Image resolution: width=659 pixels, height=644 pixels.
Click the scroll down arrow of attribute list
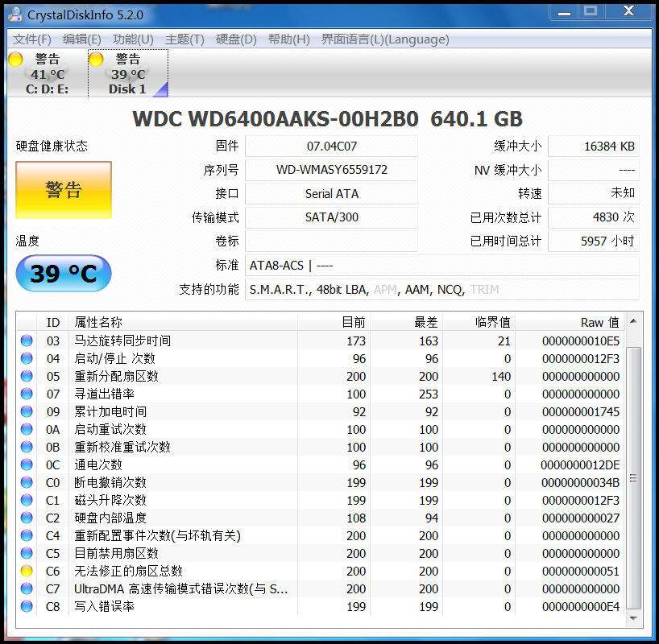point(633,618)
